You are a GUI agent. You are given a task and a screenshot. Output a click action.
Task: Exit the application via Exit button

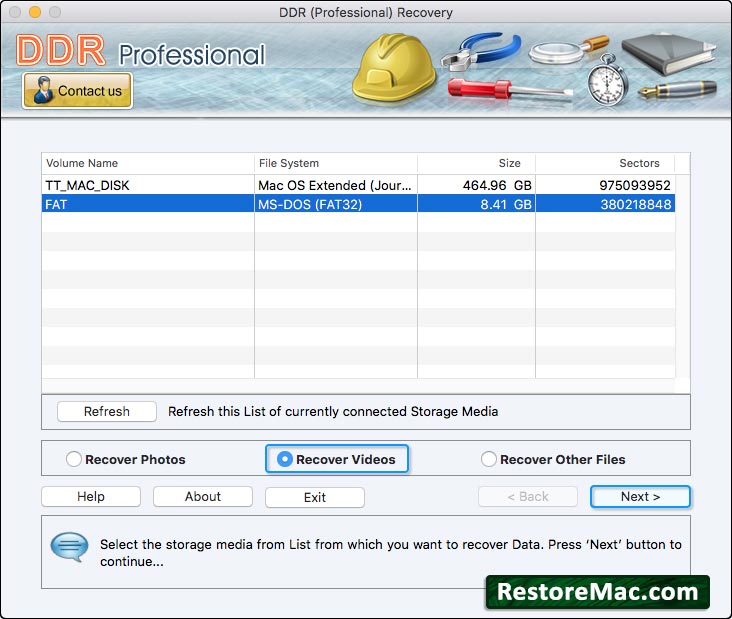tap(315, 497)
